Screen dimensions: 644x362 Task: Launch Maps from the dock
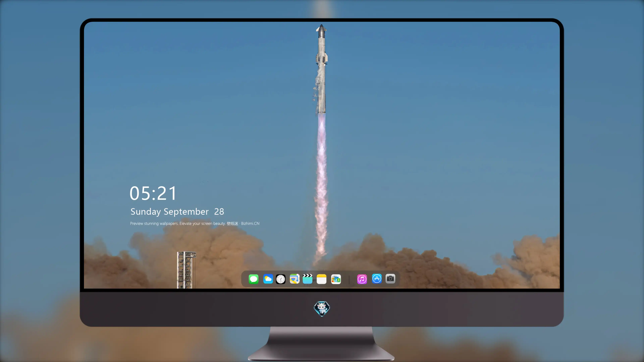[294, 279]
